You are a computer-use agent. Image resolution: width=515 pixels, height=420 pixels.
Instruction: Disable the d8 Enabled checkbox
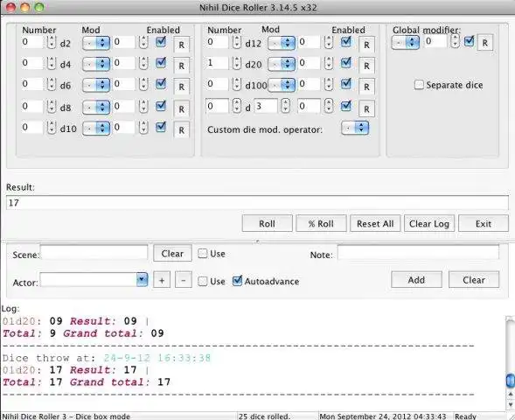coord(161,106)
